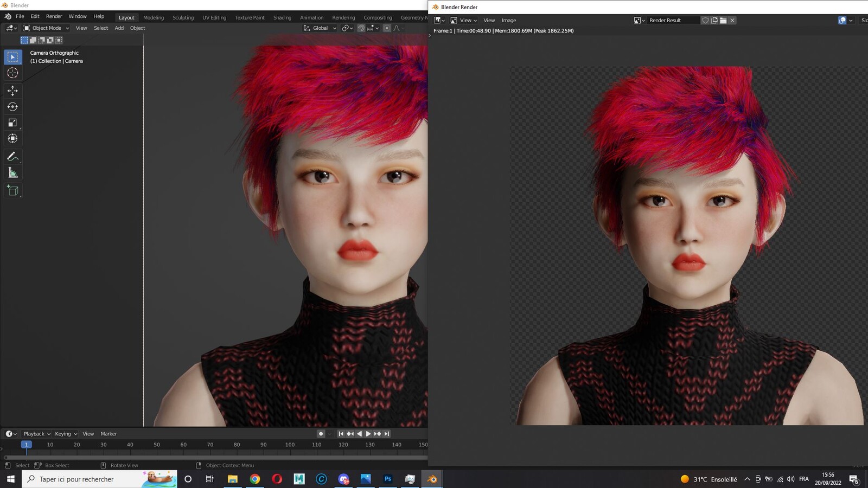Open render image folder icon
The height and width of the screenshot is (488, 868).
click(x=723, y=21)
